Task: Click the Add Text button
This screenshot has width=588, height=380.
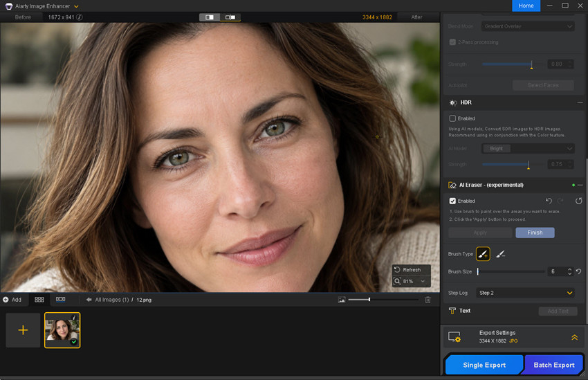Action: pyautogui.click(x=558, y=311)
